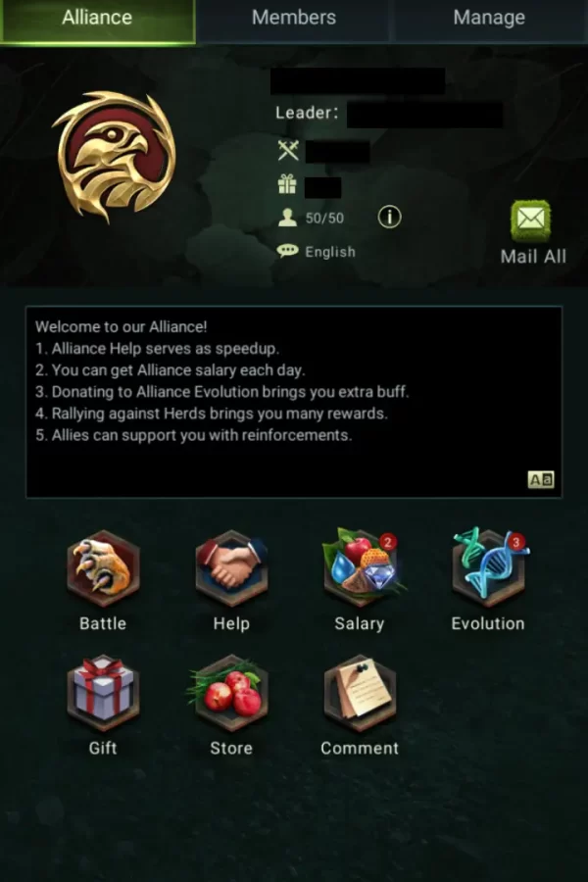The image size is (588, 882).
Task: Click the golden eagle alliance emblem
Action: 115,157
